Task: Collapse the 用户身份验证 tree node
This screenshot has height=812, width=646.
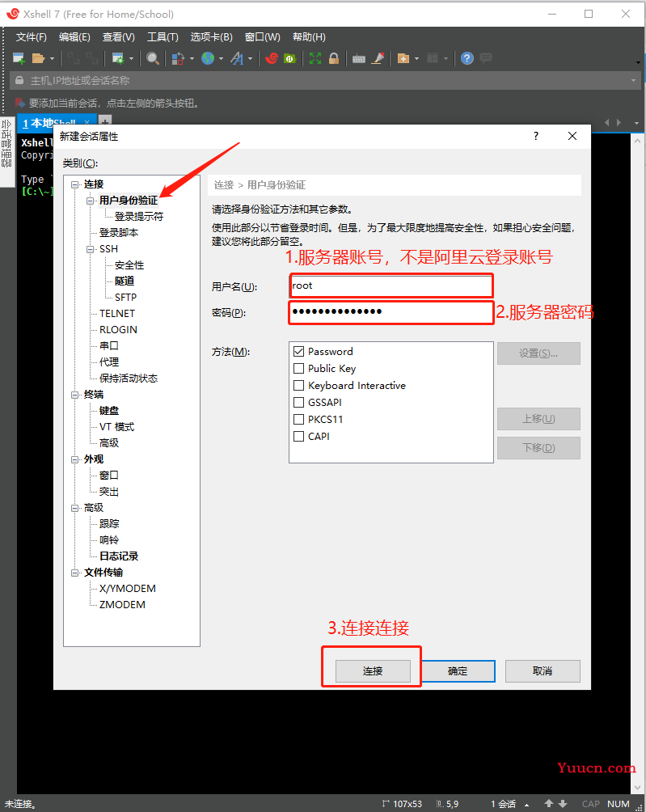Action: pyautogui.click(x=91, y=201)
